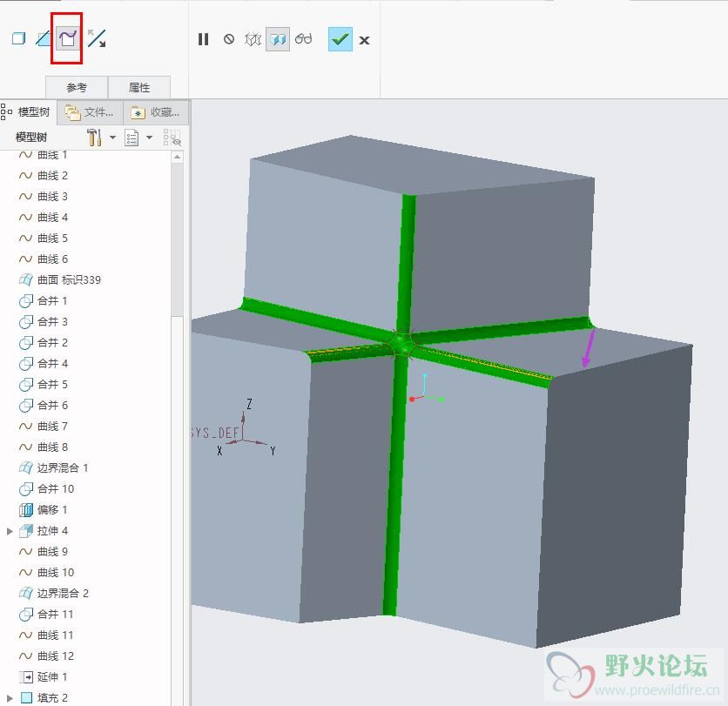Image resolution: width=728 pixels, height=706 pixels.
Task: Click the 边界混合 2 surface icon
Action: 26,593
